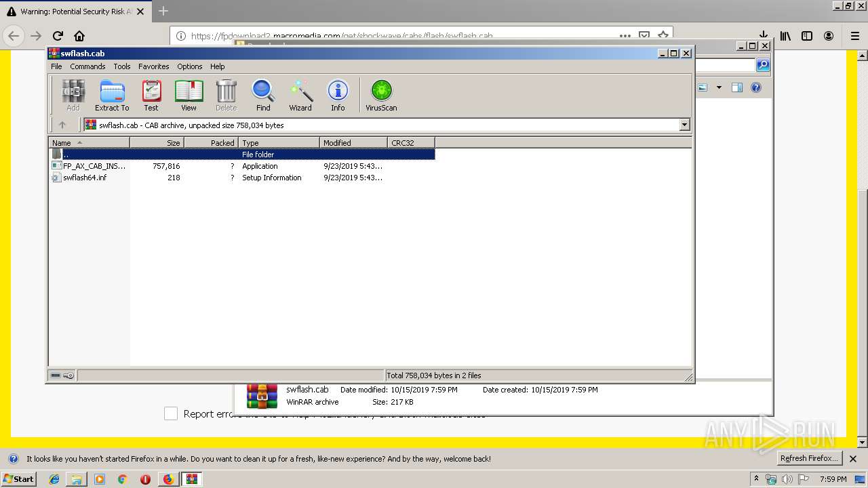The image size is (868, 488).
Task: Reload the Firefox page
Action: coord(58,36)
